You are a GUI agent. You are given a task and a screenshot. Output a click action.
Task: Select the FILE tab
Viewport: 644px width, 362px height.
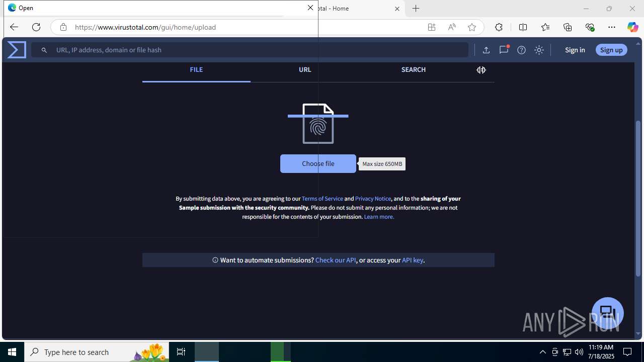coord(196,70)
